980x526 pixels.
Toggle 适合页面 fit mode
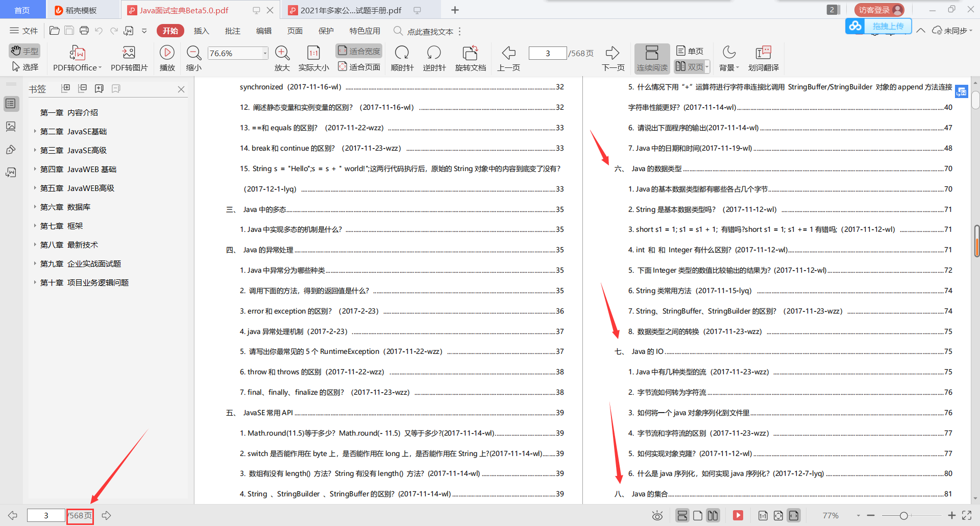click(x=359, y=67)
